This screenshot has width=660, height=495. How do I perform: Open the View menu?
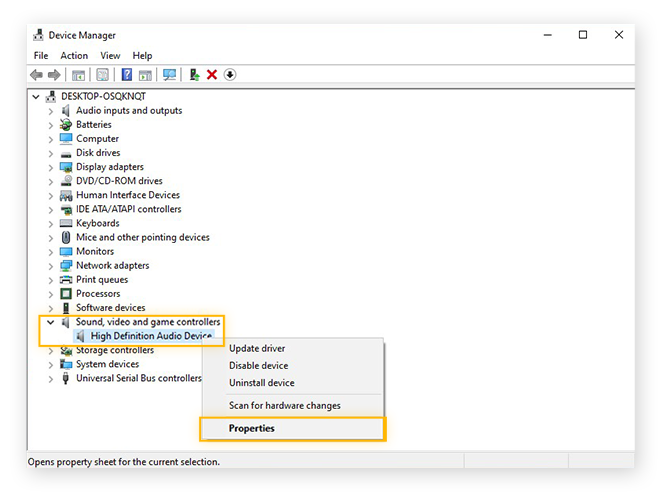coord(110,56)
